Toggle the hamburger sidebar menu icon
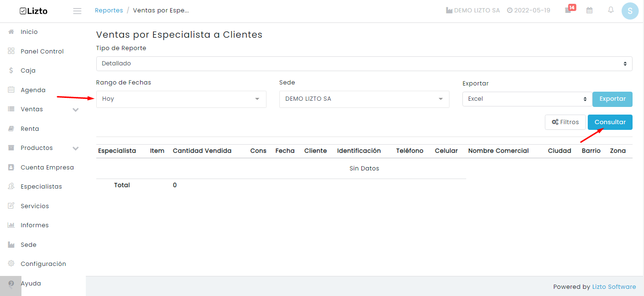644x296 pixels. [x=77, y=11]
